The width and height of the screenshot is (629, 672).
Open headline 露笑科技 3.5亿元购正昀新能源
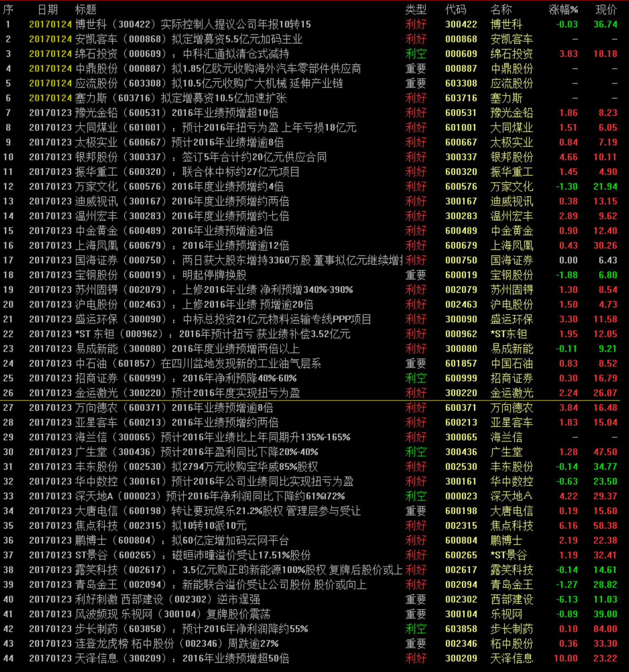tap(239, 570)
